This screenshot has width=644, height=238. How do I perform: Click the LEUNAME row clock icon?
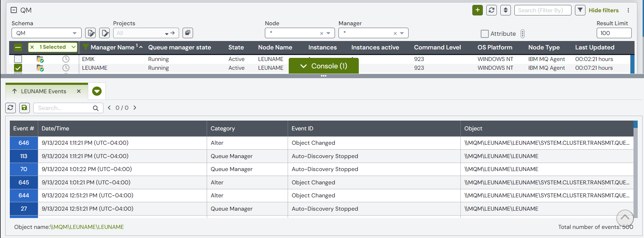[x=66, y=68]
